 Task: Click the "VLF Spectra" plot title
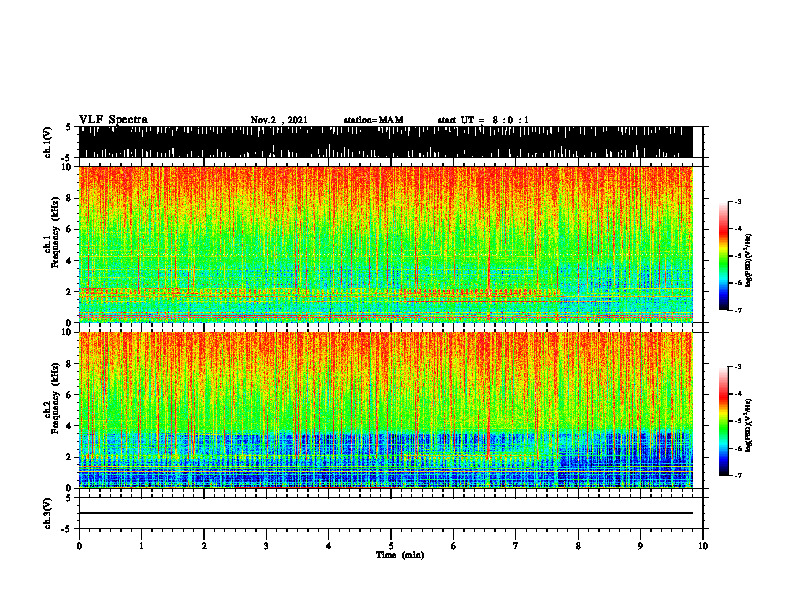(x=113, y=120)
